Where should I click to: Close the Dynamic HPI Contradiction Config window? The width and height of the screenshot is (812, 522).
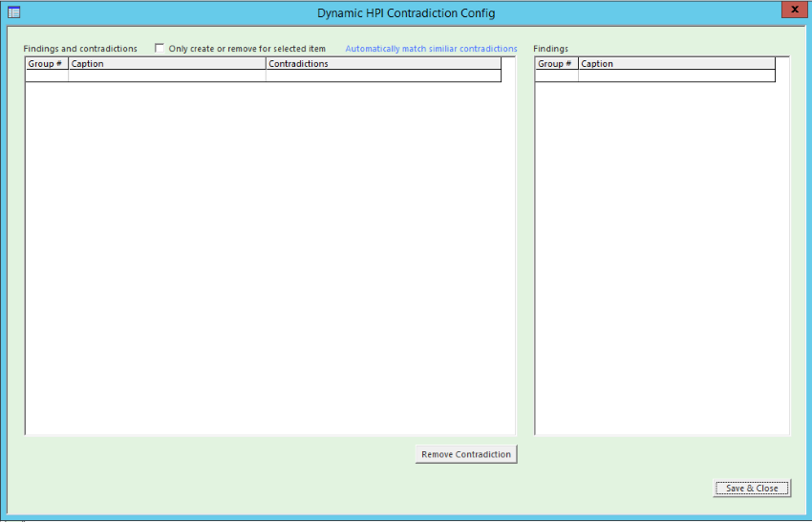pos(795,10)
